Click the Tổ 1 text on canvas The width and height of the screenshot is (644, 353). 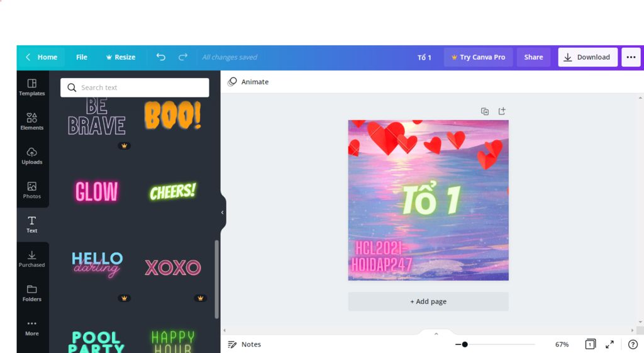[431, 199]
